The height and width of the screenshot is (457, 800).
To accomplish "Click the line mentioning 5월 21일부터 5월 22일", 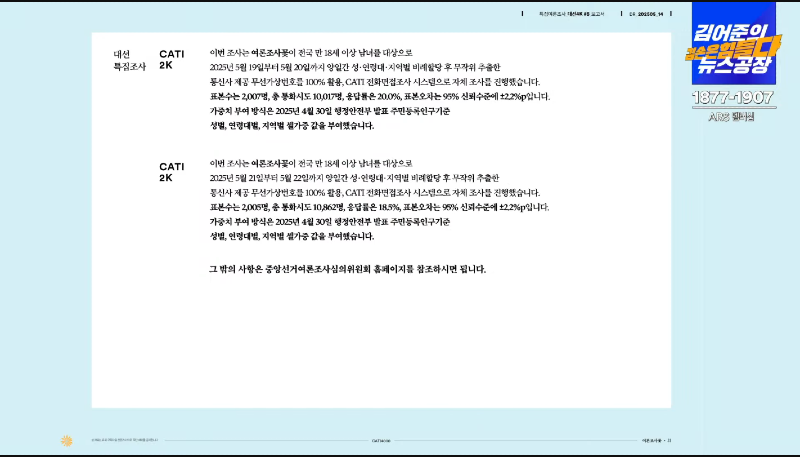I will (x=354, y=178).
